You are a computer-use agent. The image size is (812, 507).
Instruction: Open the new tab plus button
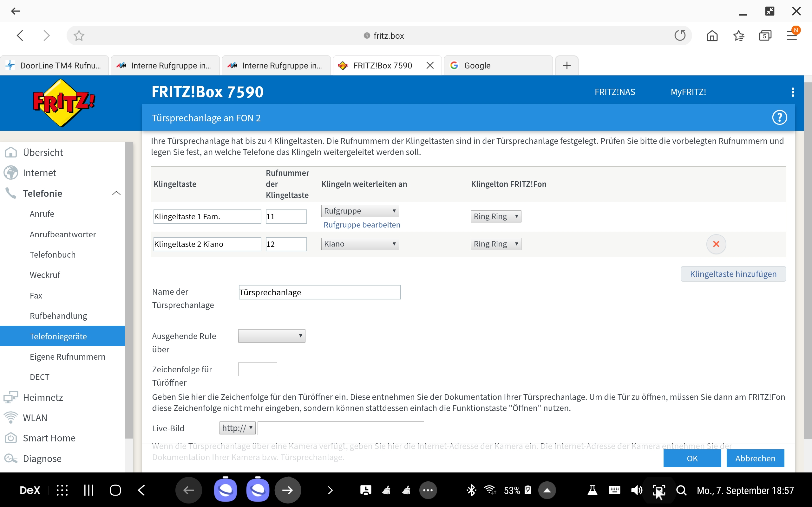click(x=567, y=65)
